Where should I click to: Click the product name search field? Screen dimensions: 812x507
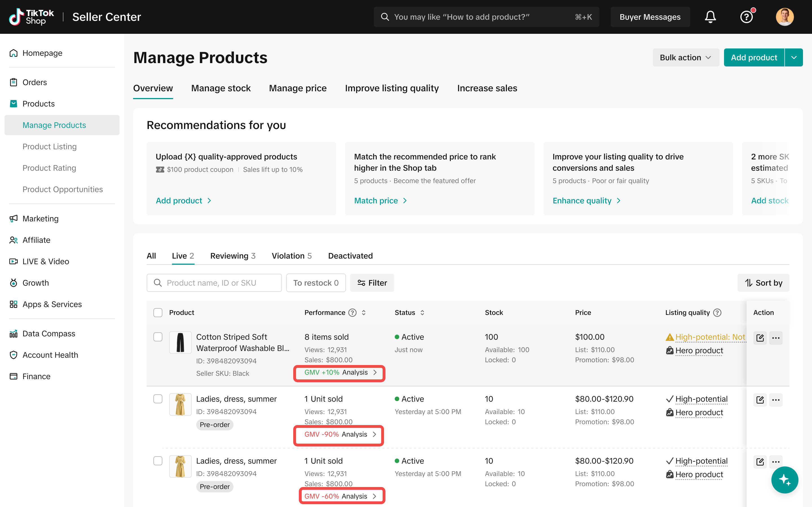click(x=214, y=283)
